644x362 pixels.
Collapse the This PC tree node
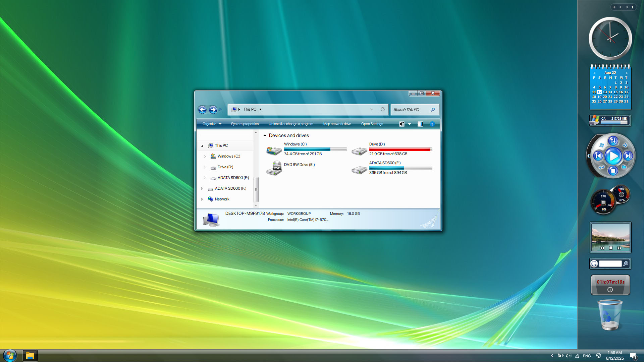pyautogui.click(x=203, y=145)
